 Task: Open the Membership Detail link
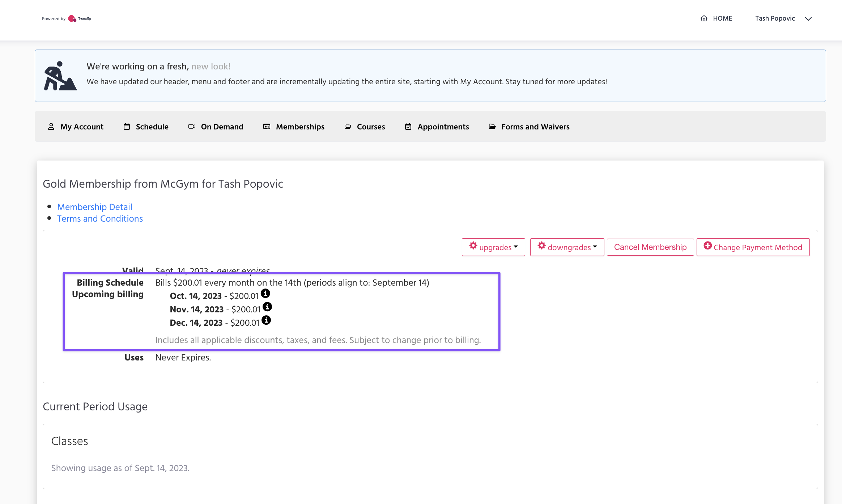pyautogui.click(x=95, y=207)
